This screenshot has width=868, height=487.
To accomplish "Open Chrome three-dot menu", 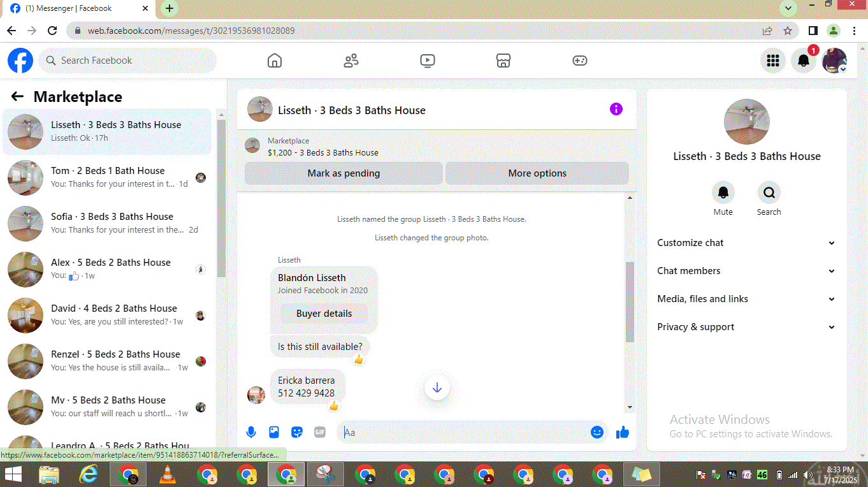I will 854,31.
